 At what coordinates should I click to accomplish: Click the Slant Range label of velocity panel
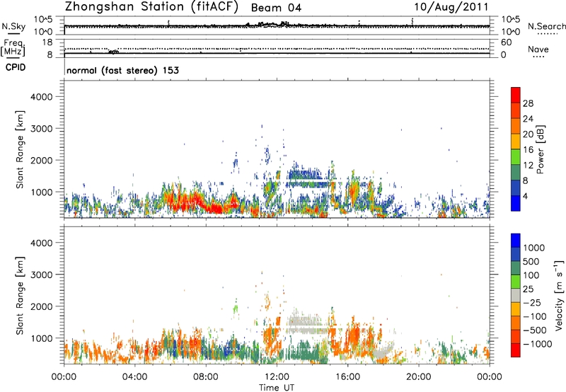(20, 296)
